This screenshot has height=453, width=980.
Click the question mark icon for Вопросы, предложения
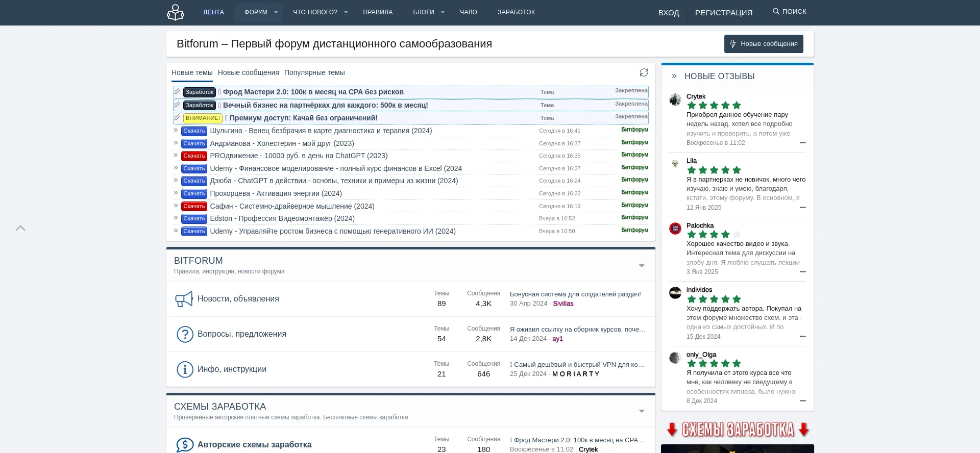[185, 334]
